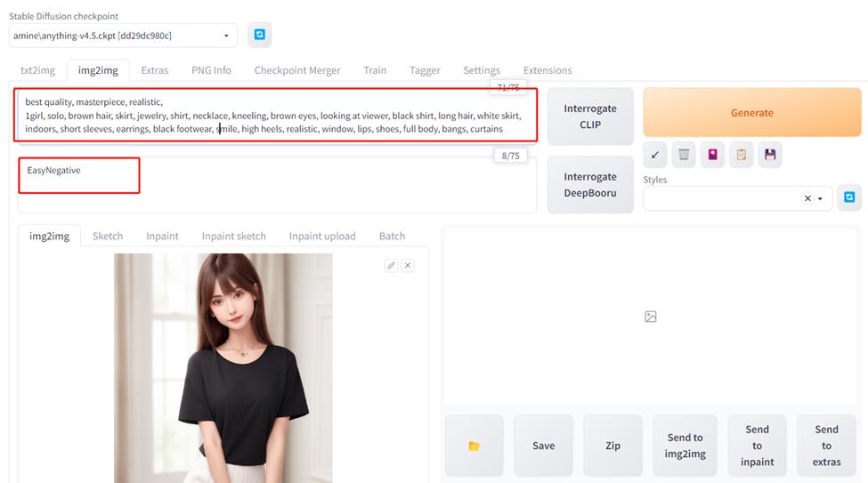
Task: Clear the prompt with the trash icon
Action: pos(684,155)
